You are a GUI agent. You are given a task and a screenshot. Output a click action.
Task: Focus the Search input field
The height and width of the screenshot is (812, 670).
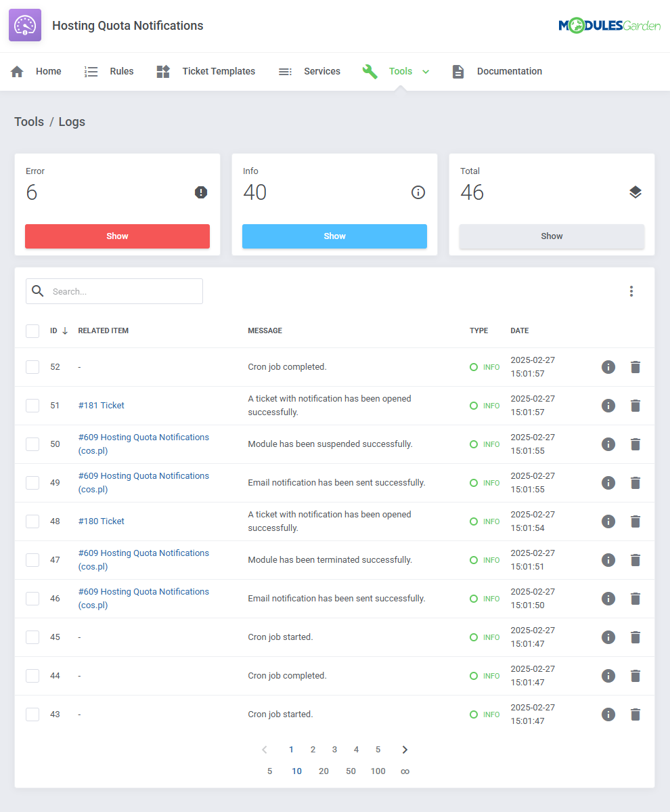point(114,291)
